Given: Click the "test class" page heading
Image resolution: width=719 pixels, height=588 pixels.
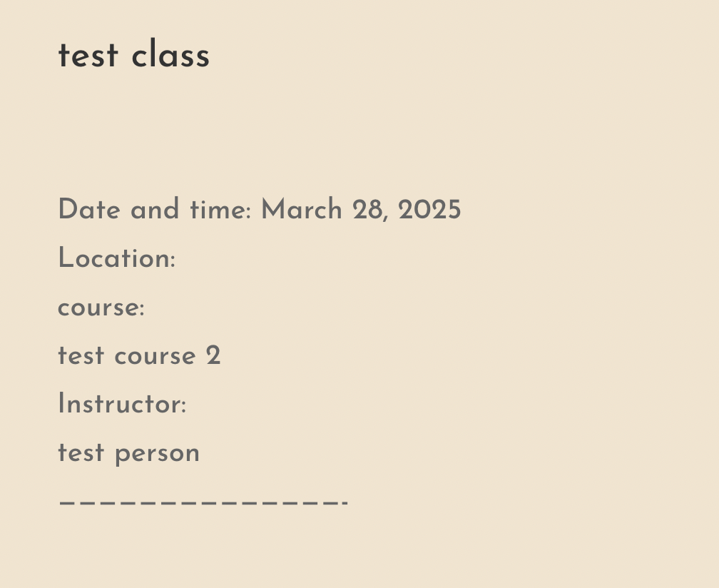Looking at the screenshot, I should click(x=134, y=54).
